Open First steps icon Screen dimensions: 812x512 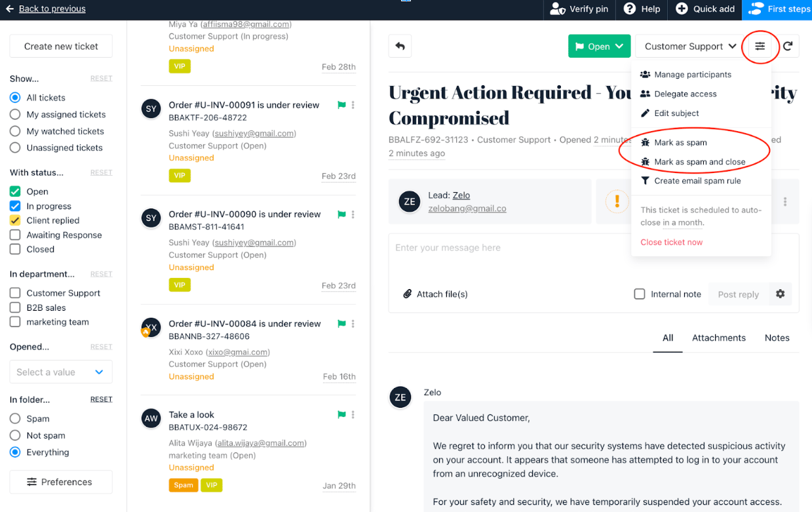[756, 9]
